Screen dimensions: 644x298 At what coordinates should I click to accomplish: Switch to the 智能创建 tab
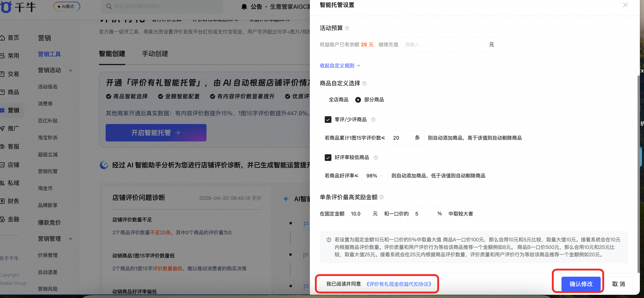tap(112, 54)
